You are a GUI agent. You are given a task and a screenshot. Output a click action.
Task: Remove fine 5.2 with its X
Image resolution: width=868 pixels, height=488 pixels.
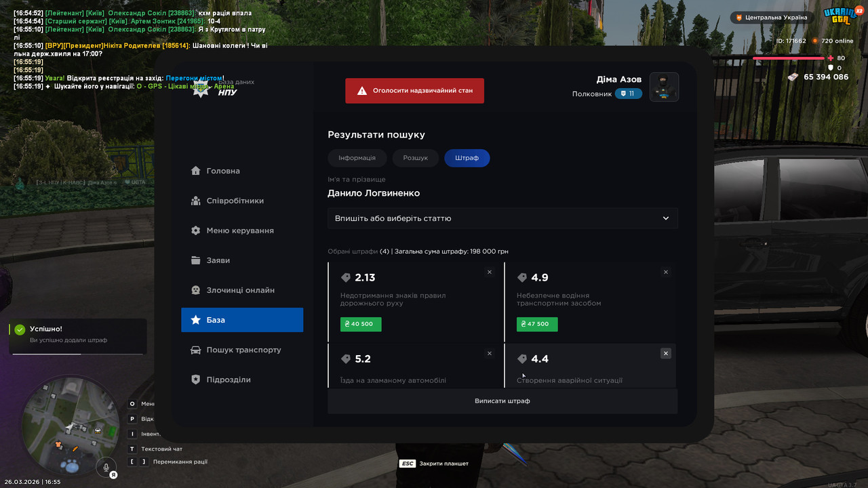coord(490,353)
